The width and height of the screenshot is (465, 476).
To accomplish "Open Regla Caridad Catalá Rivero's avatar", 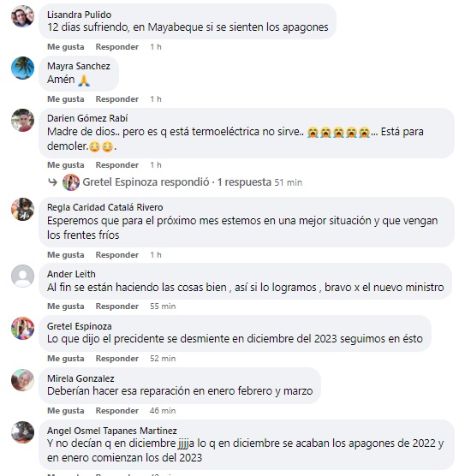I will pos(22,209).
